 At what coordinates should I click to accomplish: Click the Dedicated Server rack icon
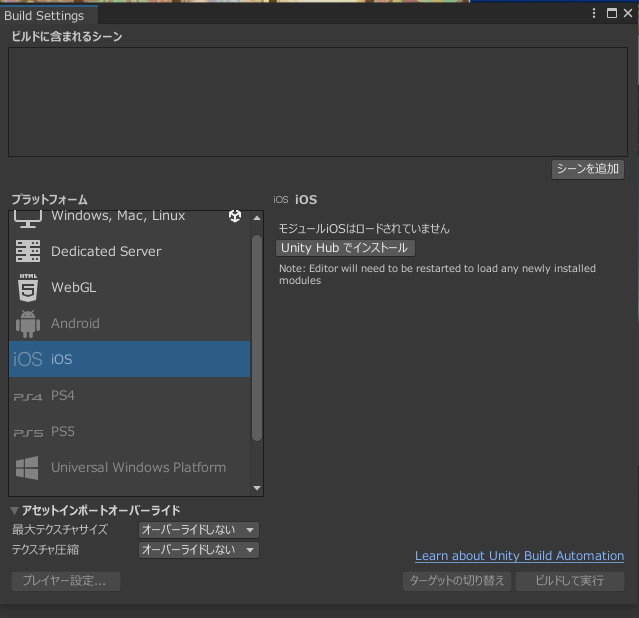[27, 252]
